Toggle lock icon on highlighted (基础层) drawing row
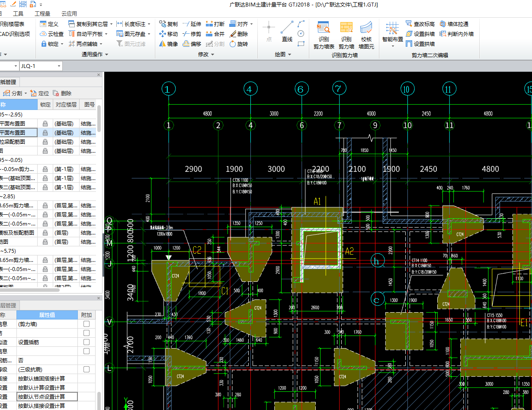 coord(45,132)
